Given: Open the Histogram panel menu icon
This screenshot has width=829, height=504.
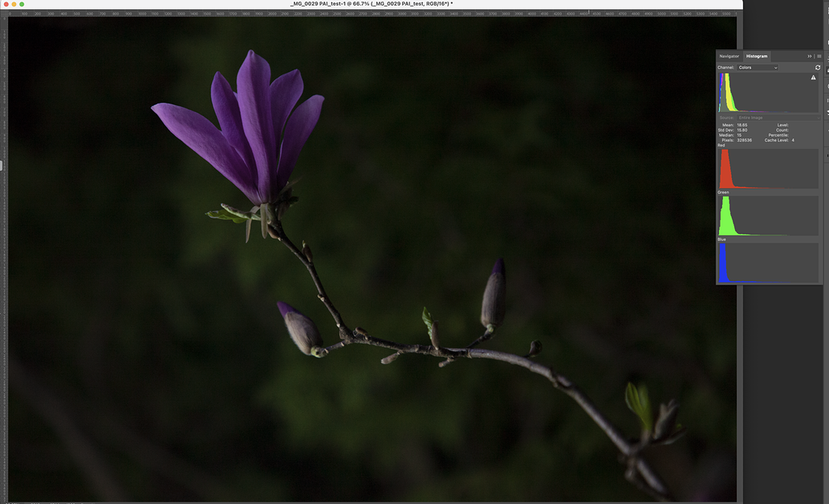Looking at the screenshot, I should tap(819, 56).
